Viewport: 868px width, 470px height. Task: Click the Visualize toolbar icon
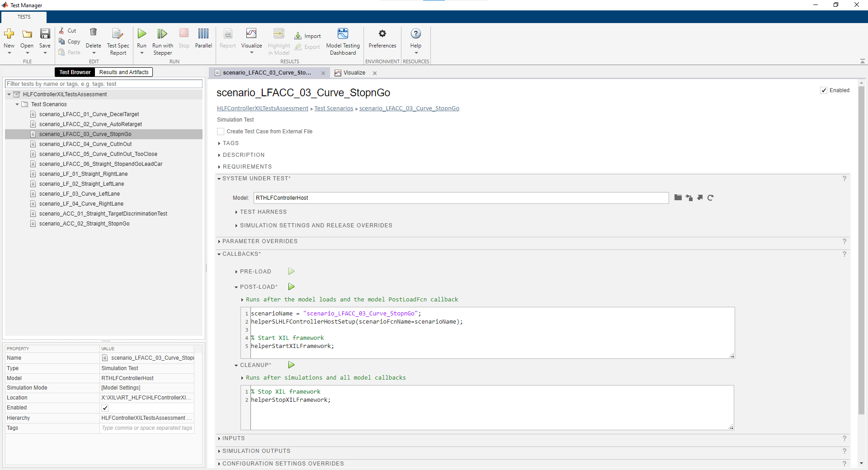[251, 34]
